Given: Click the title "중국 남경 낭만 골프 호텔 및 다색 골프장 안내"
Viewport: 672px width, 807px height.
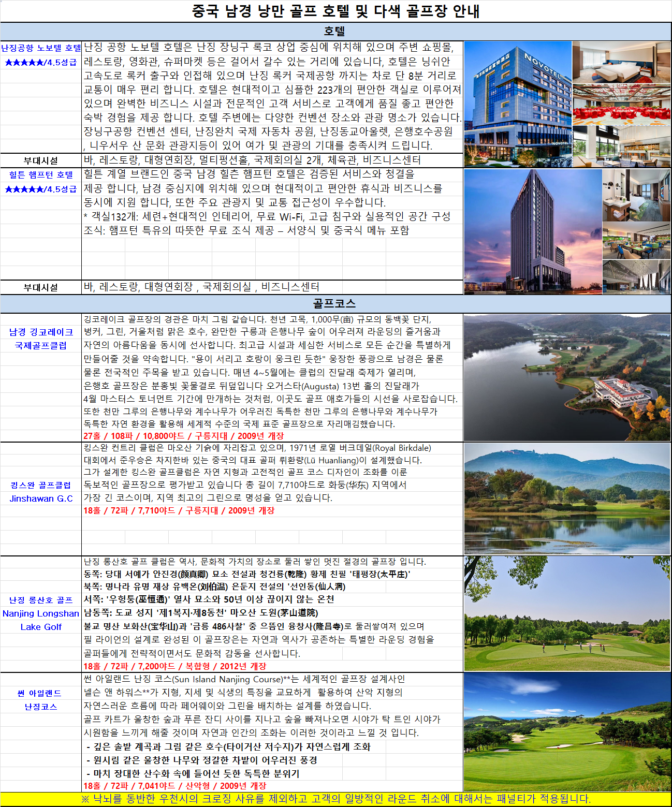Looking at the screenshot, I should click(335, 11).
